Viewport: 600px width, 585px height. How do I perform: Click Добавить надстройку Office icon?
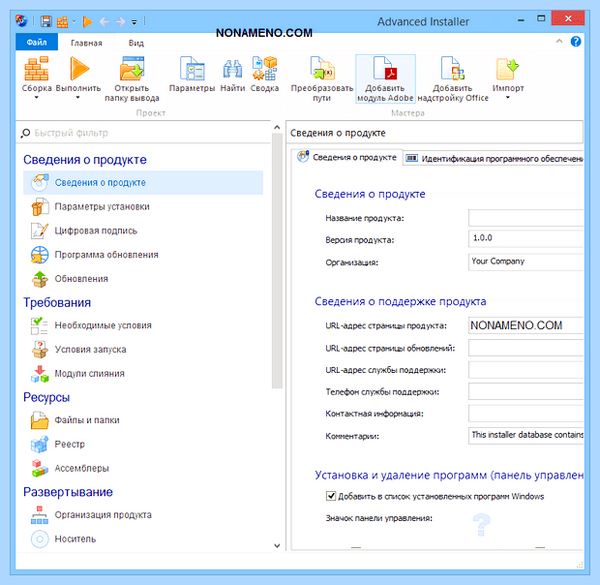pyautogui.click(x=452, y=69)
